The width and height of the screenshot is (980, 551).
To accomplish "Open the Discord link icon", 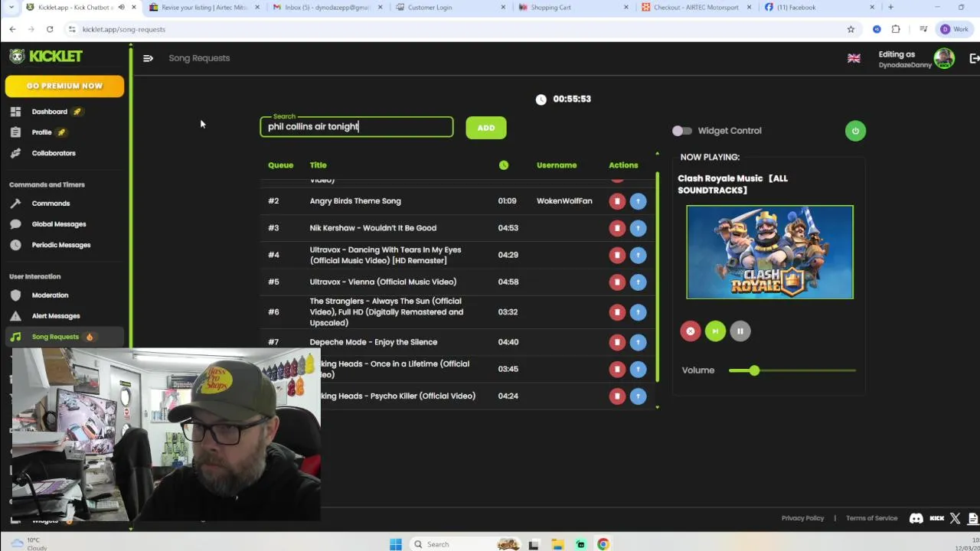I will 916,518.
